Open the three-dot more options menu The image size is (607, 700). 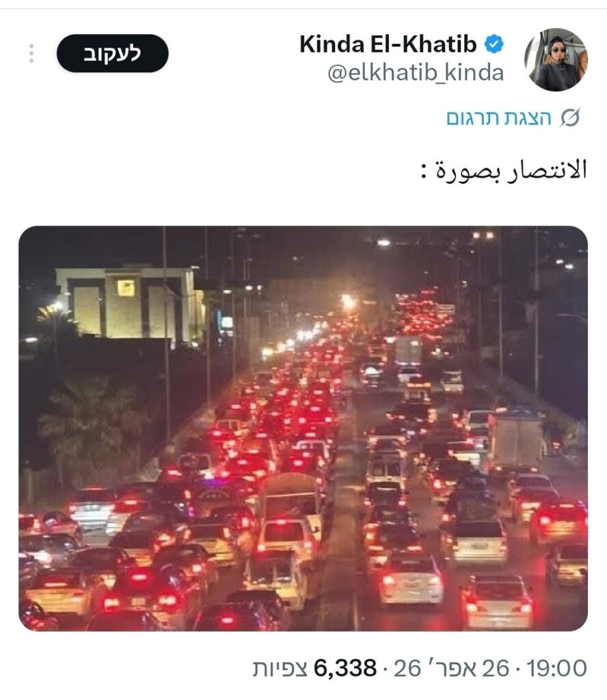[x=31, y=53]
